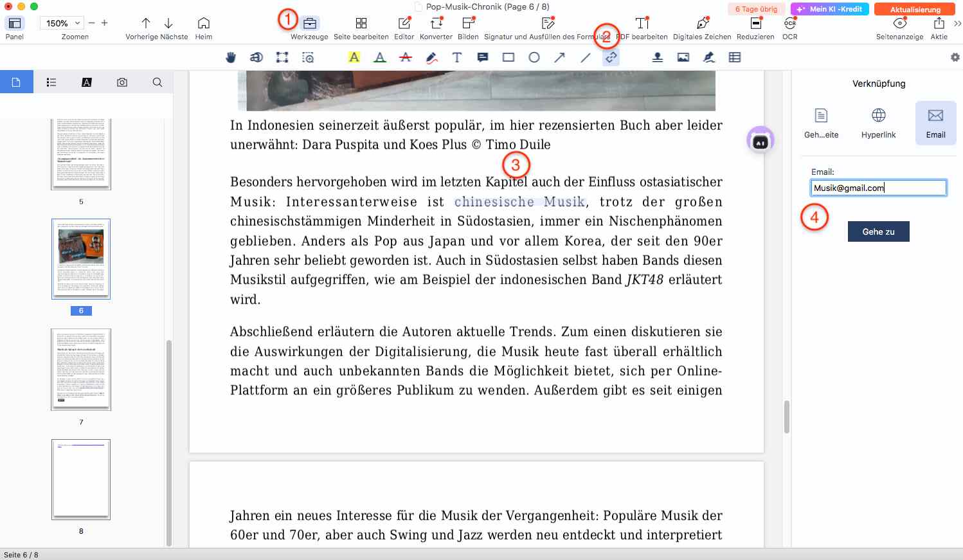Click the Aktualisierung upgrade button

click(x=915, y=9)
